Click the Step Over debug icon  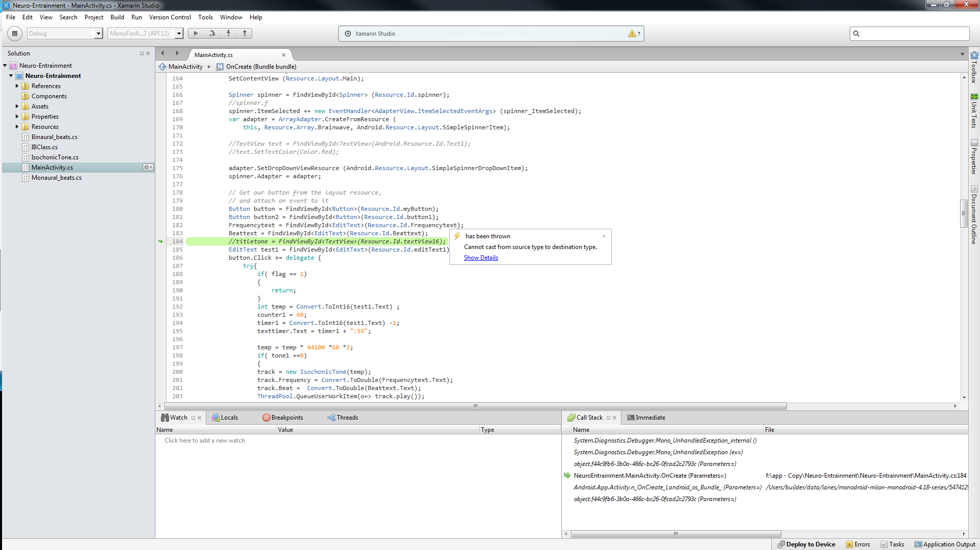(212, 34)
